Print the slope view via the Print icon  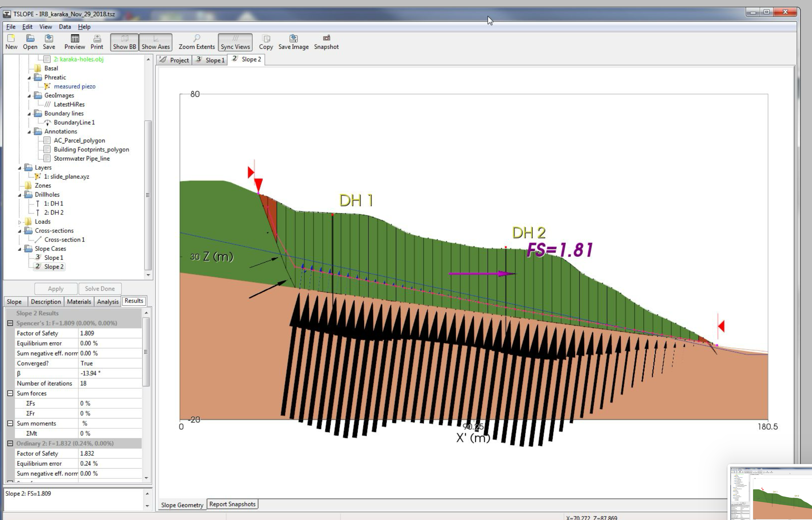97,41
